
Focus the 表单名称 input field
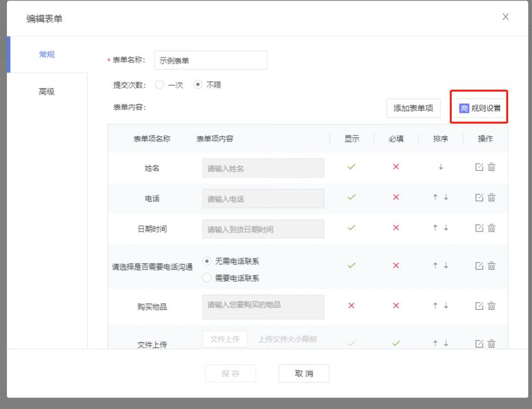[211, 60]
